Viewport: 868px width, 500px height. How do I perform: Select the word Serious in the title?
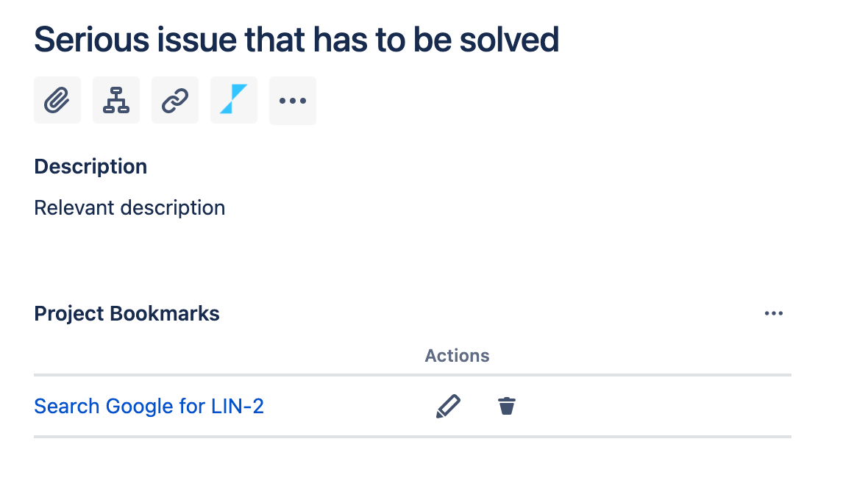click(x=92, y=40)
